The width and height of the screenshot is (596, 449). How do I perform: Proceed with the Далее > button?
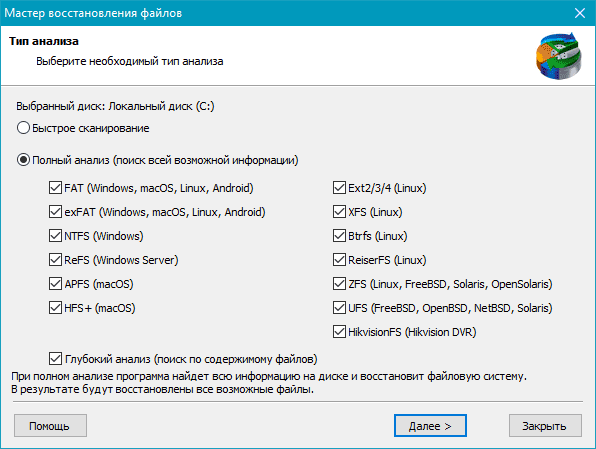coord(430,426)
